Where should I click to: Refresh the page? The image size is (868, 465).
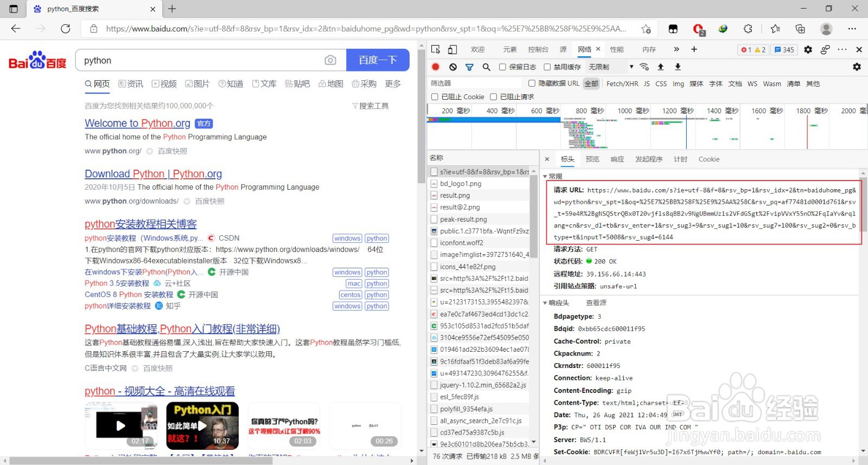tap(66, 29)
